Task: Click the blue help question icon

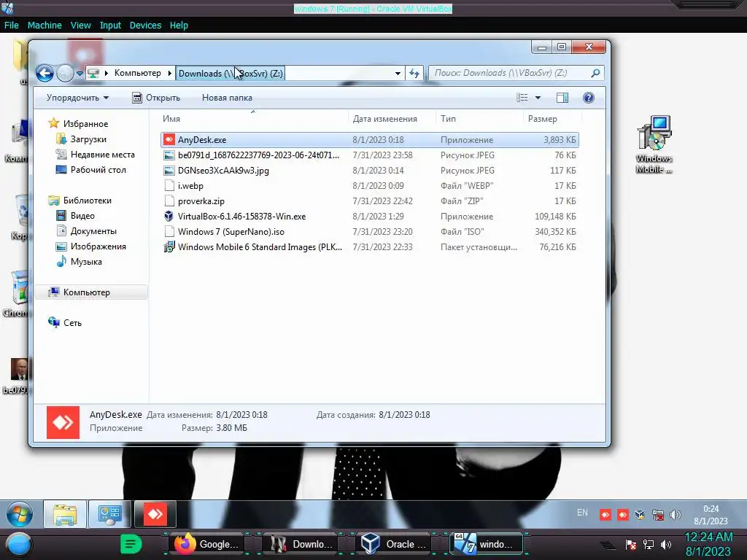Action: click(589, 98)
